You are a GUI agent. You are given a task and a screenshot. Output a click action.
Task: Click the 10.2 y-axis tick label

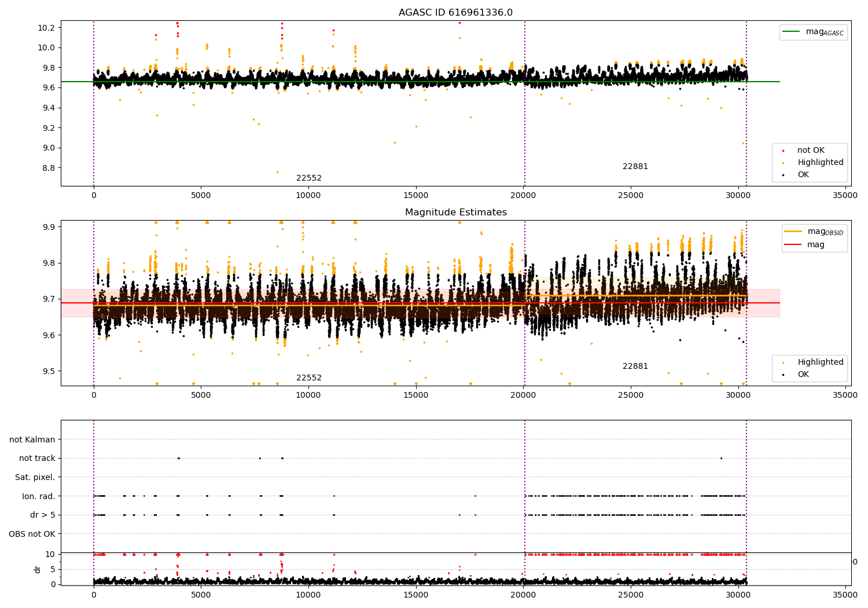tap(45, 28)
